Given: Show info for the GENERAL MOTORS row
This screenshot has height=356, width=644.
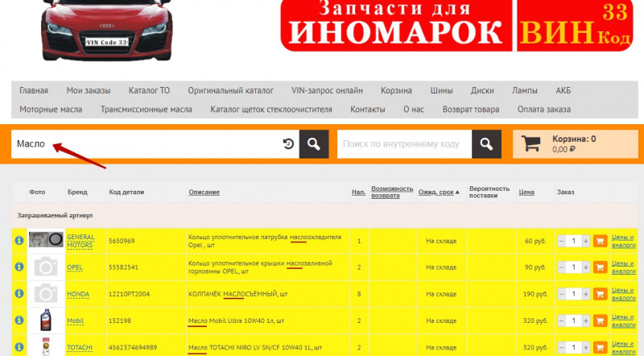Looking at the screenshot, I should click(x=19, y=241).
